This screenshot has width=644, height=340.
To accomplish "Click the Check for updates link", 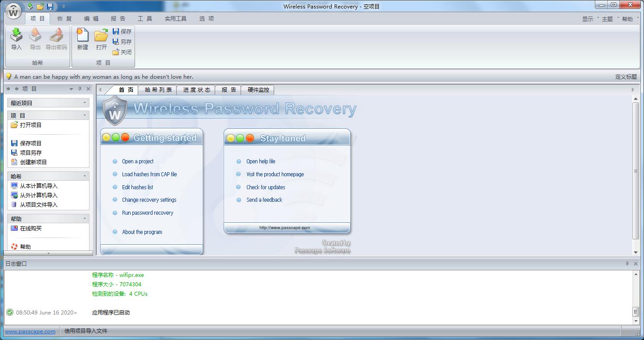I will (x=265, y=187).
